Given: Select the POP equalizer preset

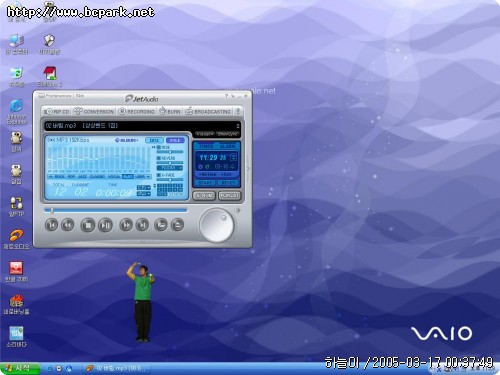Looking at the screenshot, I should 72,177.
